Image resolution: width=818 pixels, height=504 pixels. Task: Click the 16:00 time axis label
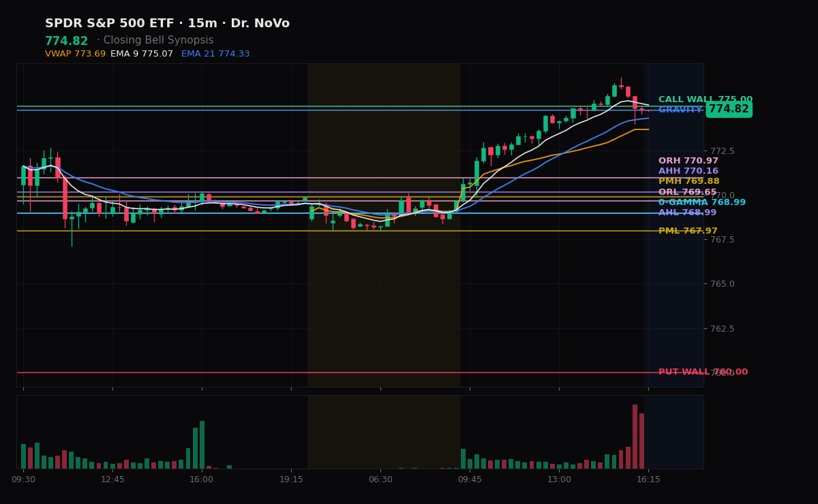point(202,479)
